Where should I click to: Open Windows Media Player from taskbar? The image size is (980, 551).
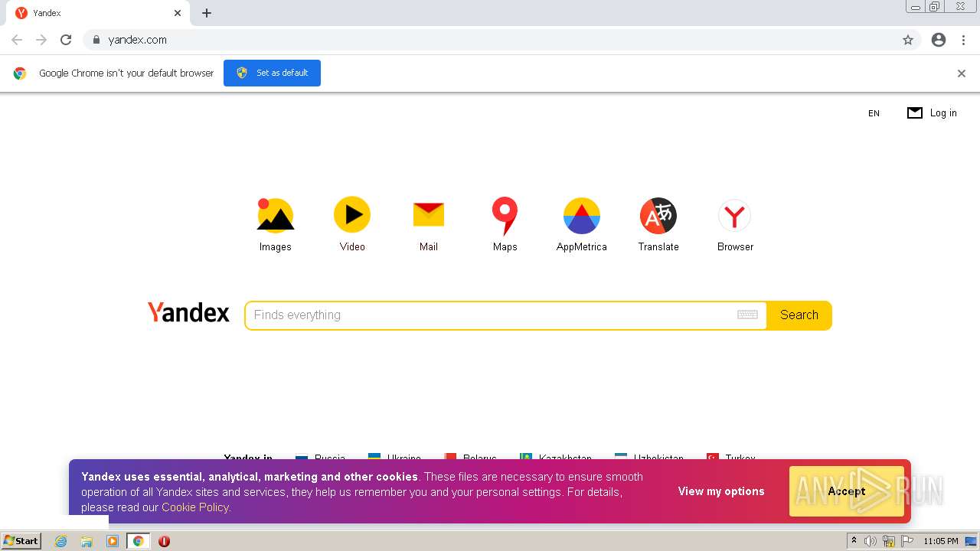point(113,541)
